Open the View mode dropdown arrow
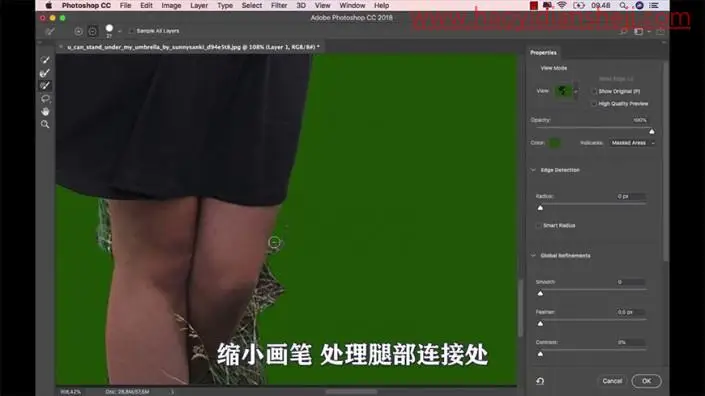Screen dimensions: 705x396 click(576, 91)
